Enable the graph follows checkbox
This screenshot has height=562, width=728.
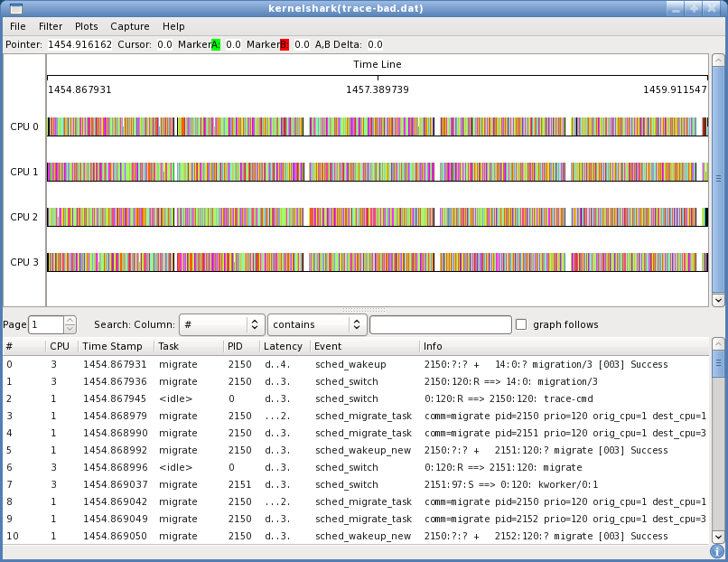521,324
